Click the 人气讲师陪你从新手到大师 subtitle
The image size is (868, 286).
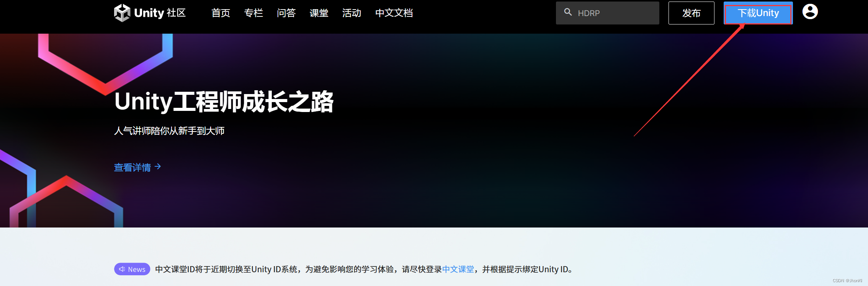pos(169,131)
